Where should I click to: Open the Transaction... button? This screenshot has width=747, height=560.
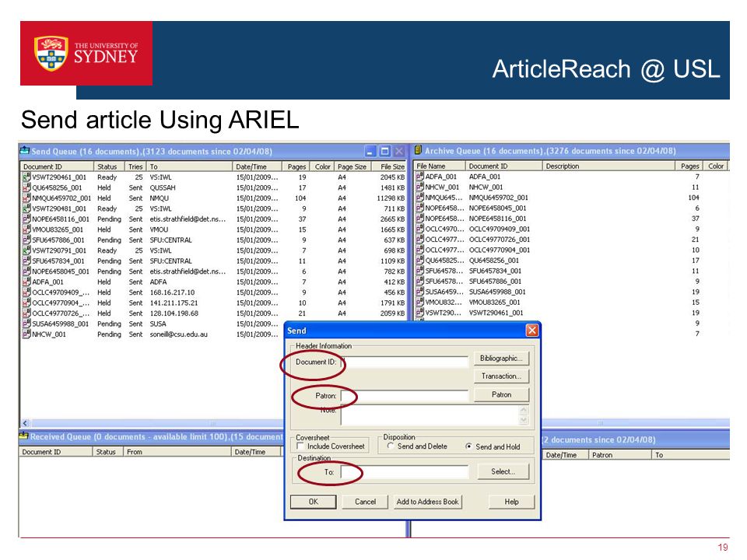click(x=501, y=376)
